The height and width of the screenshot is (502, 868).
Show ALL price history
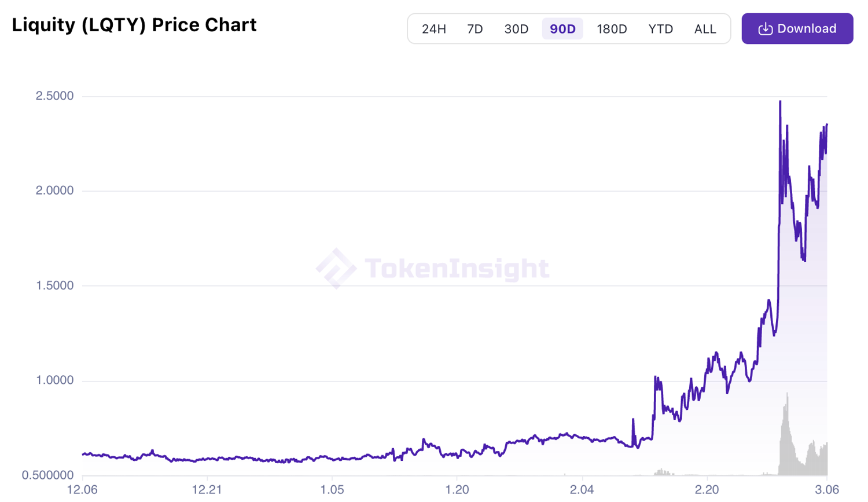click(705, 29)
